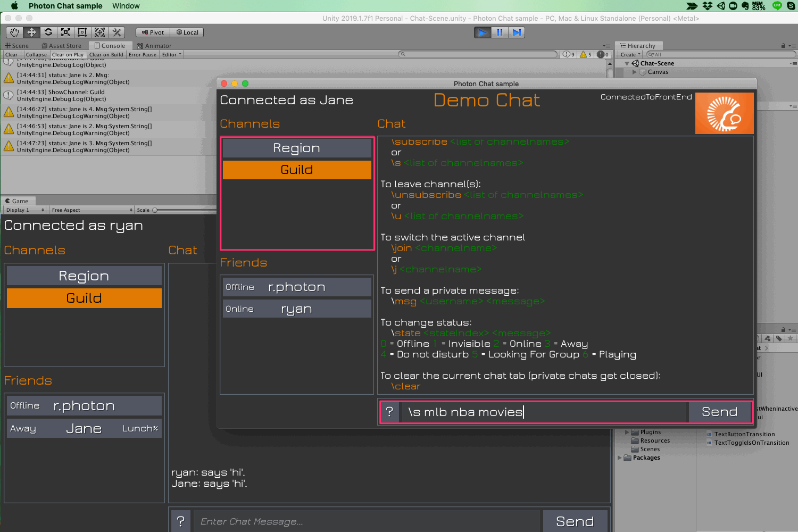Click the Pause button in Unity
This screenshot has height=532, width=798.
pyautogui.click(x=500, y=32)
